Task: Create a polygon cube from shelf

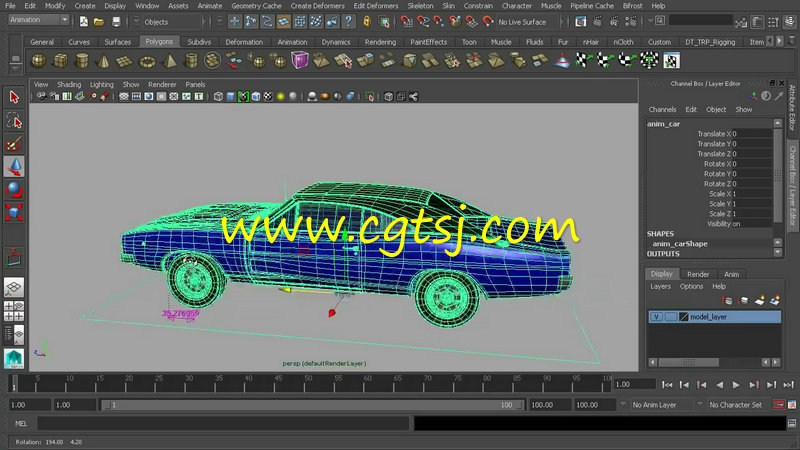Action: point(60,61)
